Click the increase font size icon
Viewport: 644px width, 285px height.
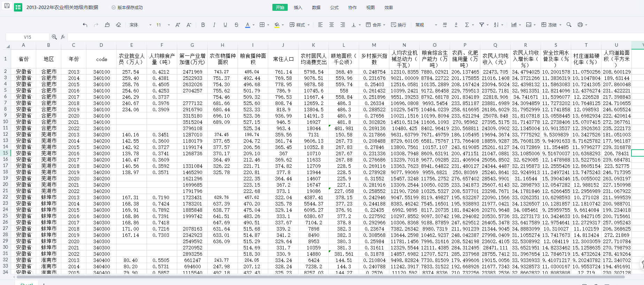pyautogui.click(x=178, y=25)
